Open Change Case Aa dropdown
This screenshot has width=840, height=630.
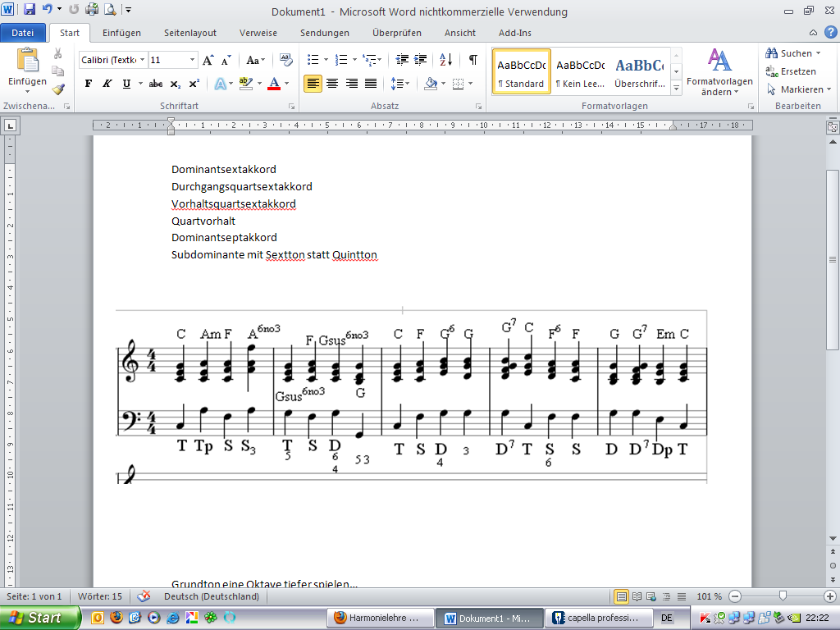[256, 60]
